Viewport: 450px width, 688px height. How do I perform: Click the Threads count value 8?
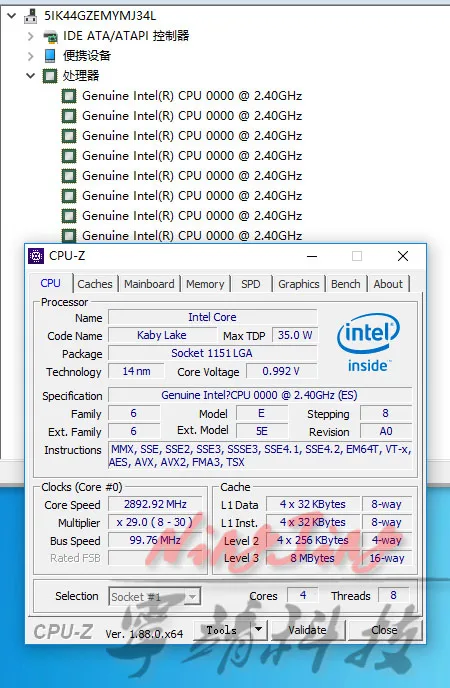pyautogui.click(x=393, y=595)
